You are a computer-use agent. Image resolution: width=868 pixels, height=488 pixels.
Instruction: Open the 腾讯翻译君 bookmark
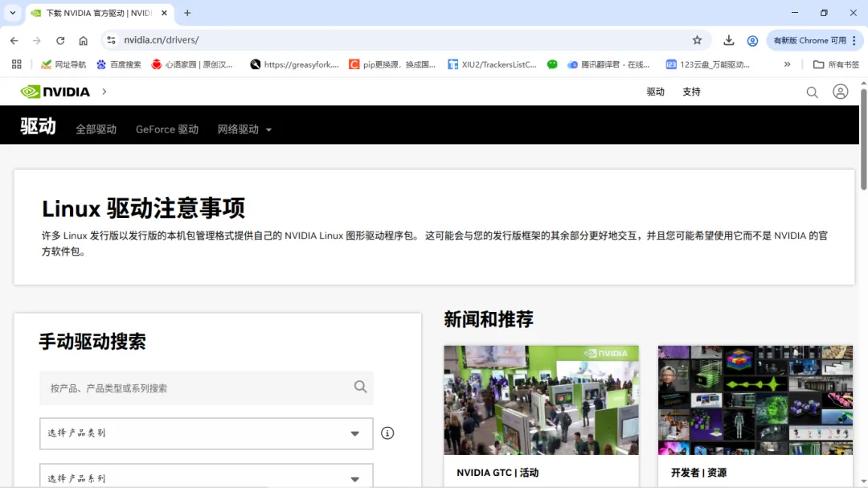click(608, 64)
